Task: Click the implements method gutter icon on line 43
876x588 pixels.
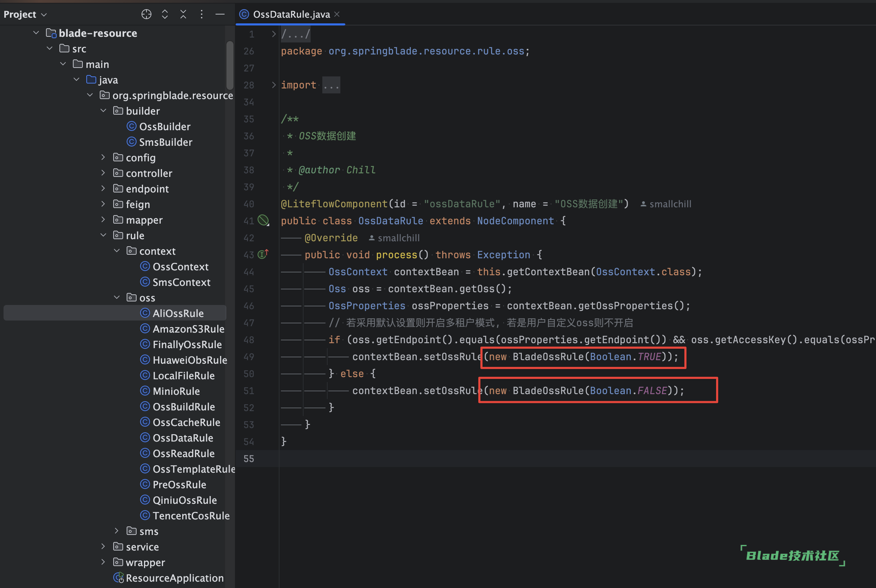Action: tap(263, 254)
